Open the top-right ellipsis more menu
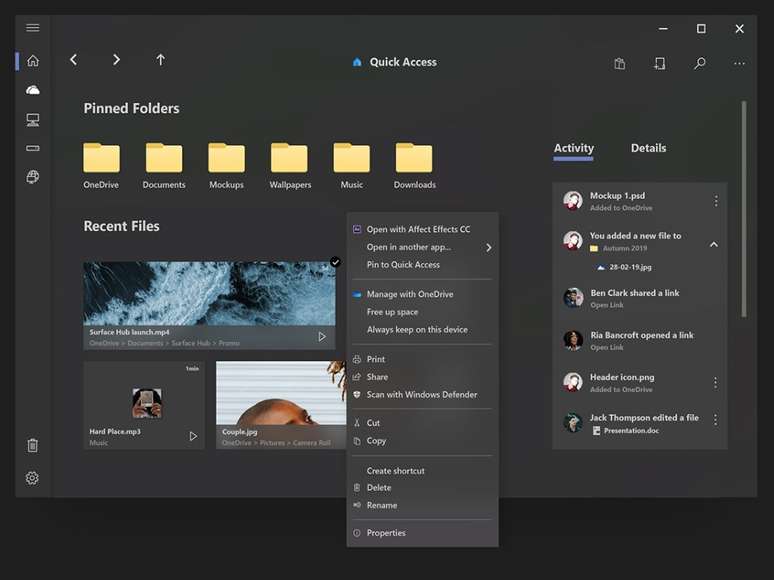Image resolution: width=774 pixels, height=580 pixels. [739, 63]
